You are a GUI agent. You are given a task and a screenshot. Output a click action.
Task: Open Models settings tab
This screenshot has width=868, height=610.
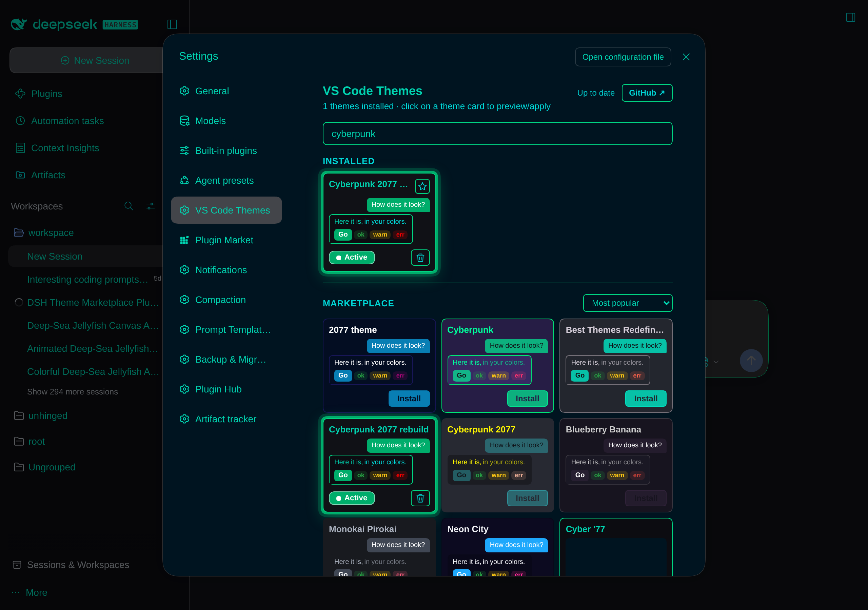[x=226, y=121]
